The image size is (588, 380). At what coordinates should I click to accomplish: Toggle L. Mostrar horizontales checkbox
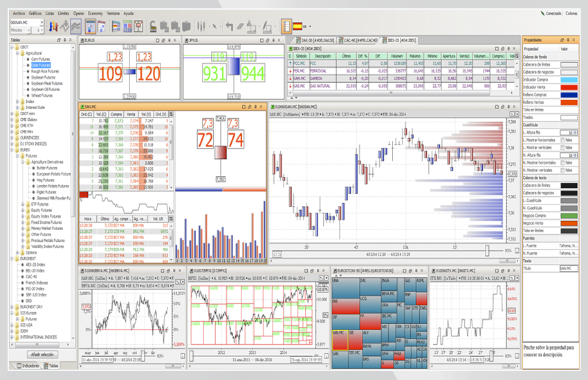tap(562, 140)
